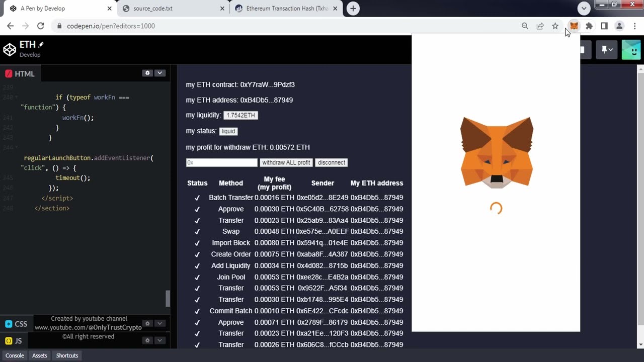The width and height of the screenshot is (644, 362).
Task: Switch to source_code.txt tab
Action: coord(174,9)
